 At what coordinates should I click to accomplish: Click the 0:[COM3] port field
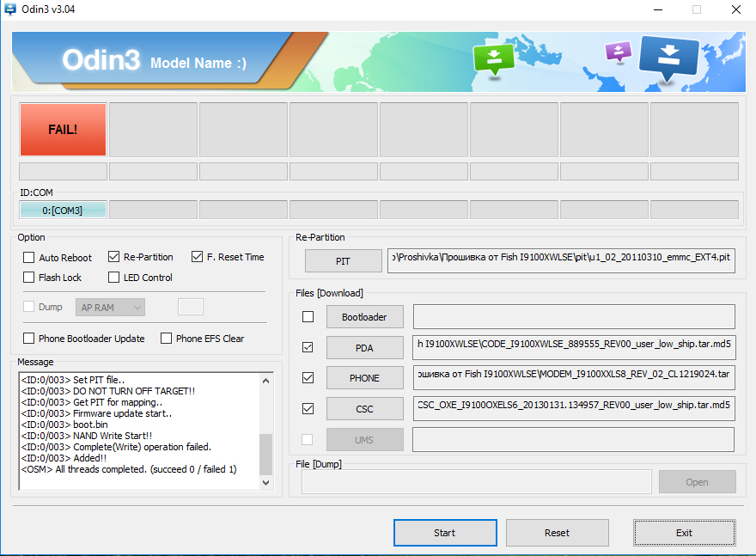[x=63, y=210]
